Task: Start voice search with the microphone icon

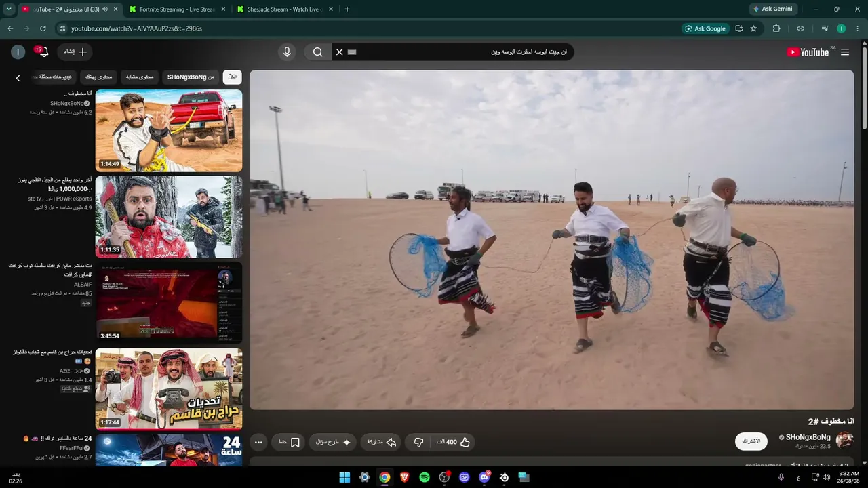Action: [x=287, y=52]
